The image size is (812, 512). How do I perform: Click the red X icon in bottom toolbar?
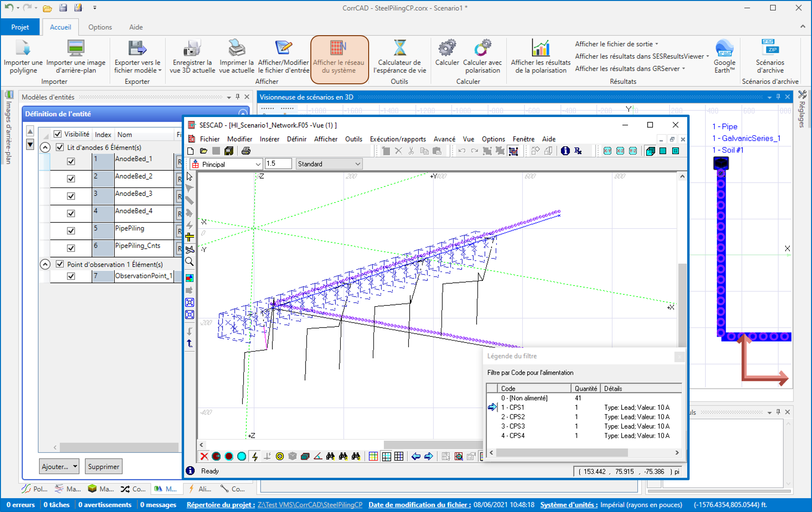pyautogui.click(x=204, y=457)
